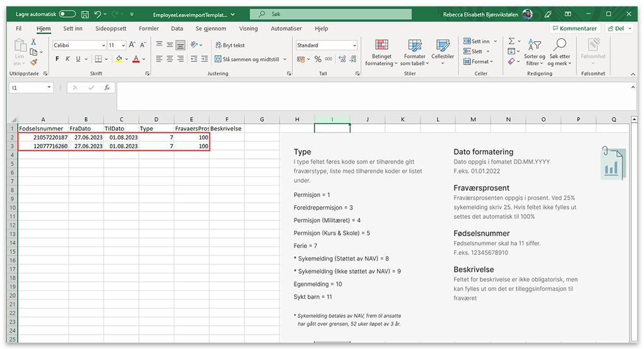
Task: Toggle italic formatting (K)
Action: (68, 59)
